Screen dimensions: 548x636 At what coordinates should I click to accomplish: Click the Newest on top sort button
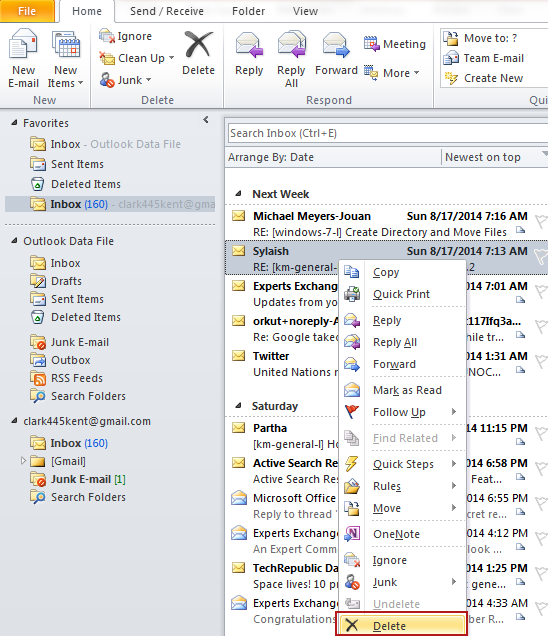point(494,157)
